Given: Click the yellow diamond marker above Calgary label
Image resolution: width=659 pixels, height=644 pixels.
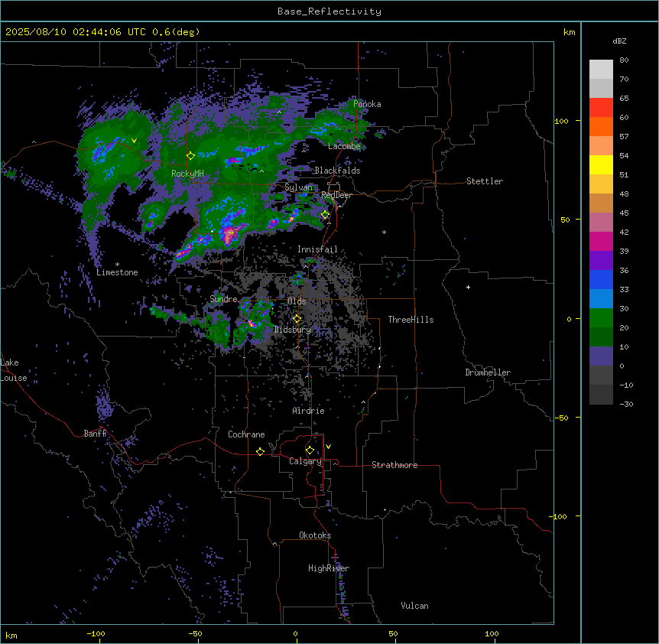Looking at the screenshot, I should pyautogui.click(x=310, y=450).
